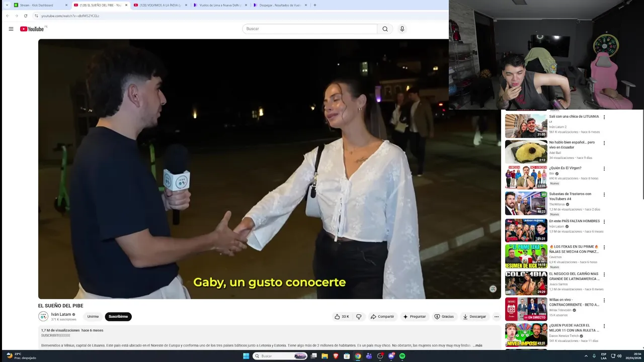Viewport: 644px width, 362px height.
Task: Expand the tab search dropdown arrow
Action: coord(7,5)
